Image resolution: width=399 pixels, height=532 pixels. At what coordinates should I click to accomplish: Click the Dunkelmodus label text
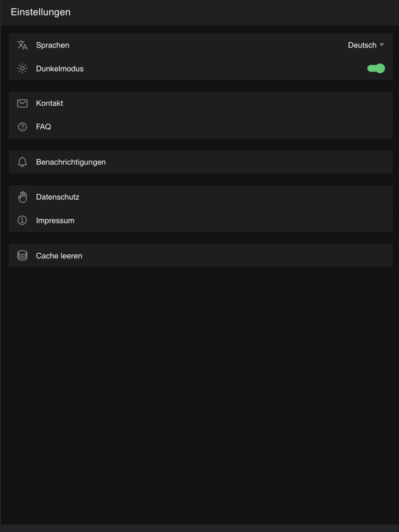click(x=60, y=69)
